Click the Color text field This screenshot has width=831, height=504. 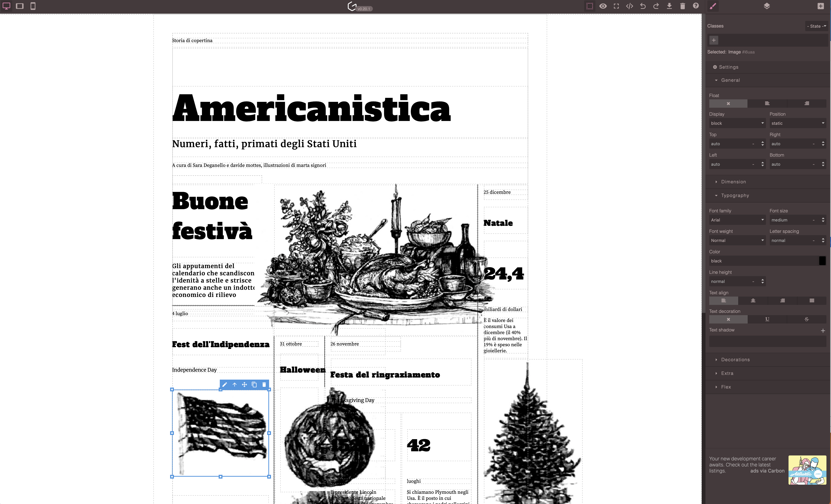(x=763, y=261)
